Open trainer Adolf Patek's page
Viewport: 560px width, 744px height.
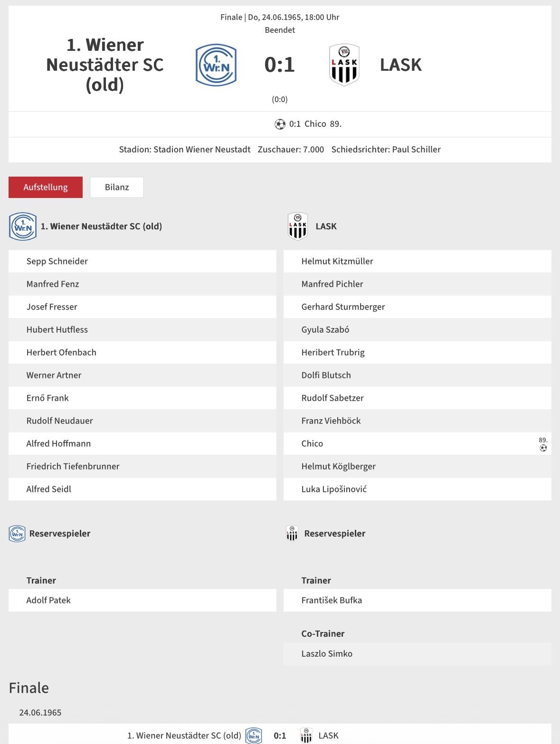tap(48, 600)
